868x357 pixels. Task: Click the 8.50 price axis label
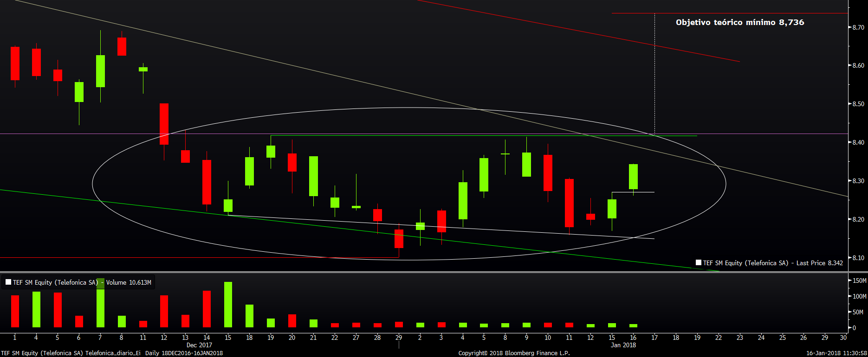tap(858, 104)
